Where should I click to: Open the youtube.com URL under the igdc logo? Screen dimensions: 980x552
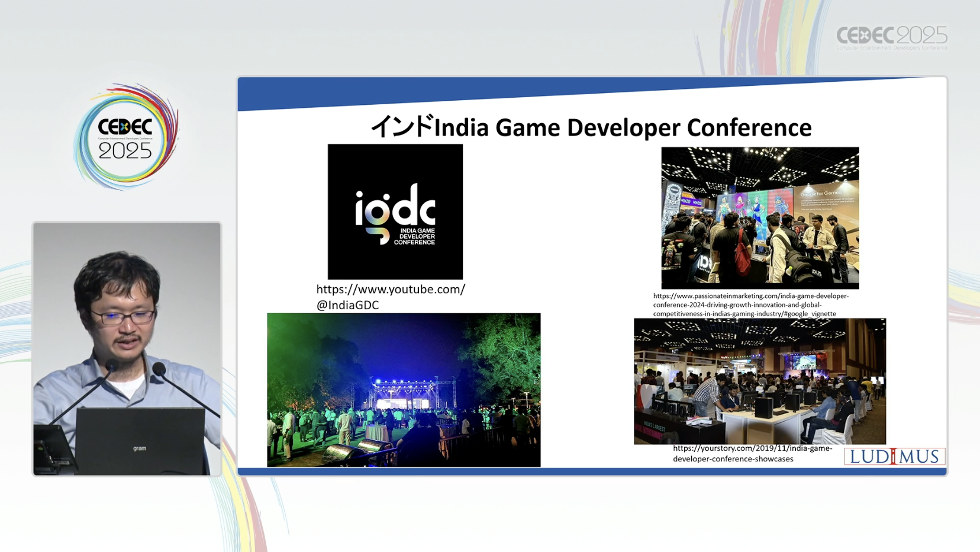(x=391, y=290)
